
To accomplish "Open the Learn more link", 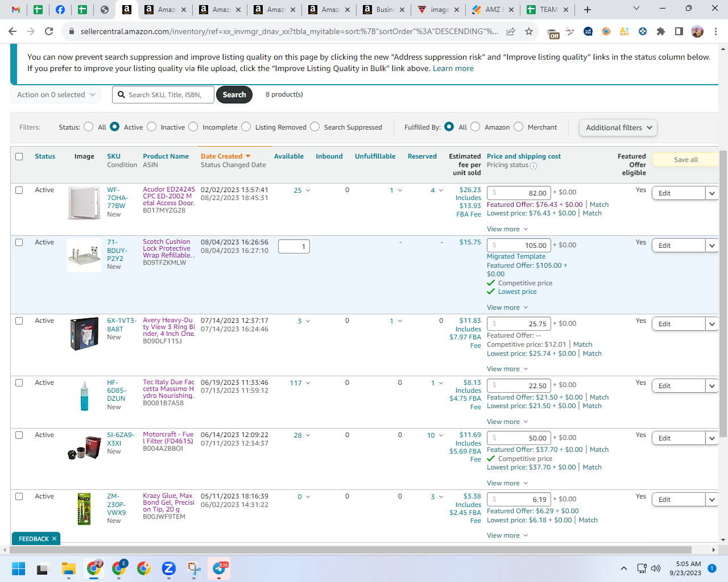I will tap(453, 68).
